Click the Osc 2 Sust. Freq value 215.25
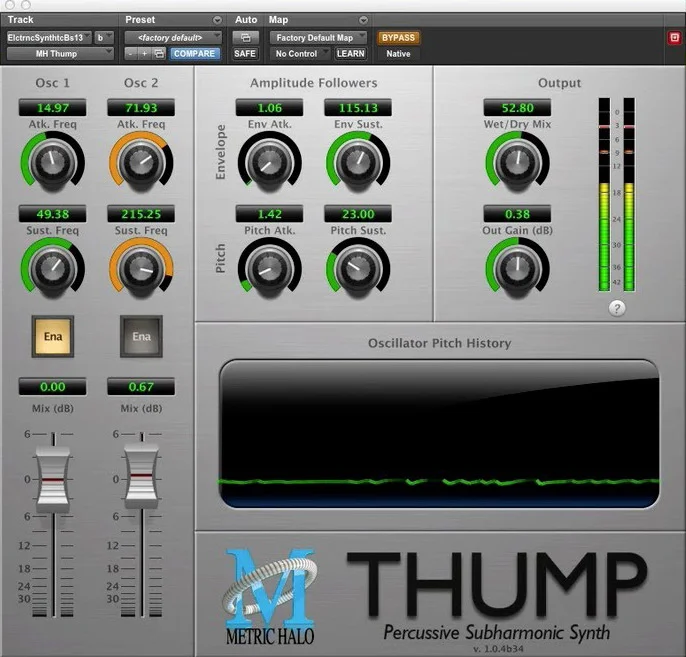 click(x=141, y=214)
